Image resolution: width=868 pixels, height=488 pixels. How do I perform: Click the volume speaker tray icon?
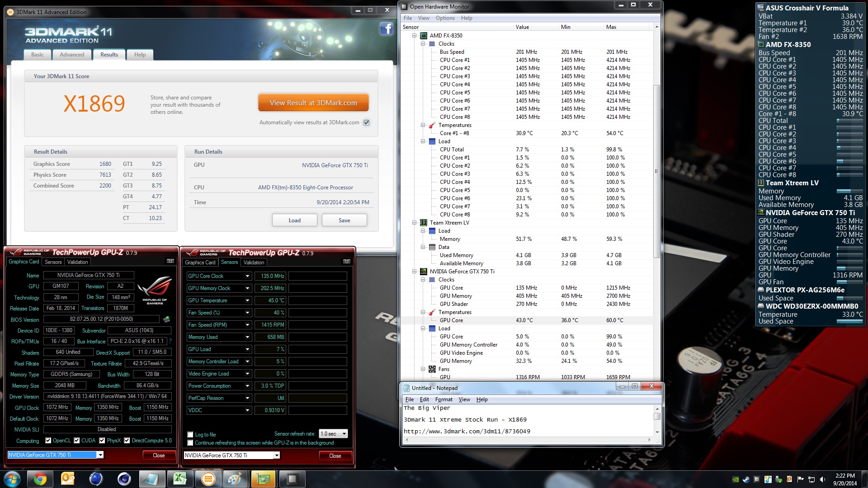tap(822, 479)
